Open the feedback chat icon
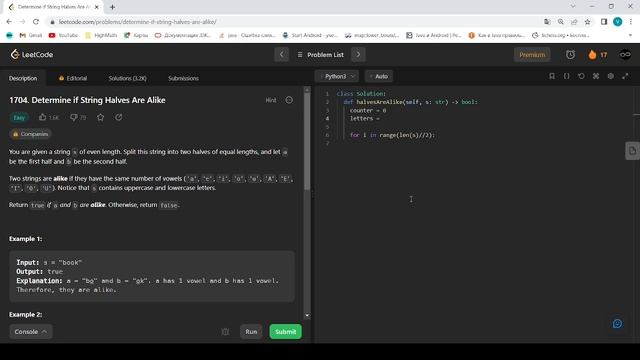This screenshot has height=360, width=640. tap(617, 324)
